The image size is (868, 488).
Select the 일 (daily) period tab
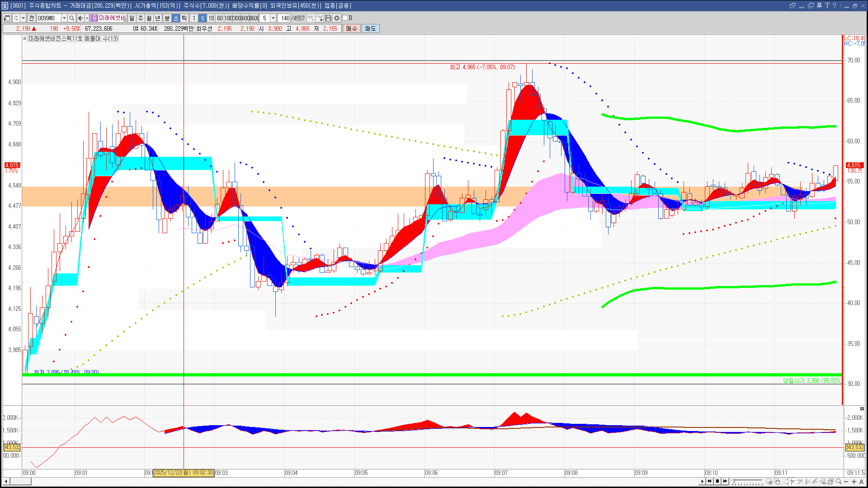coord(132,18)
